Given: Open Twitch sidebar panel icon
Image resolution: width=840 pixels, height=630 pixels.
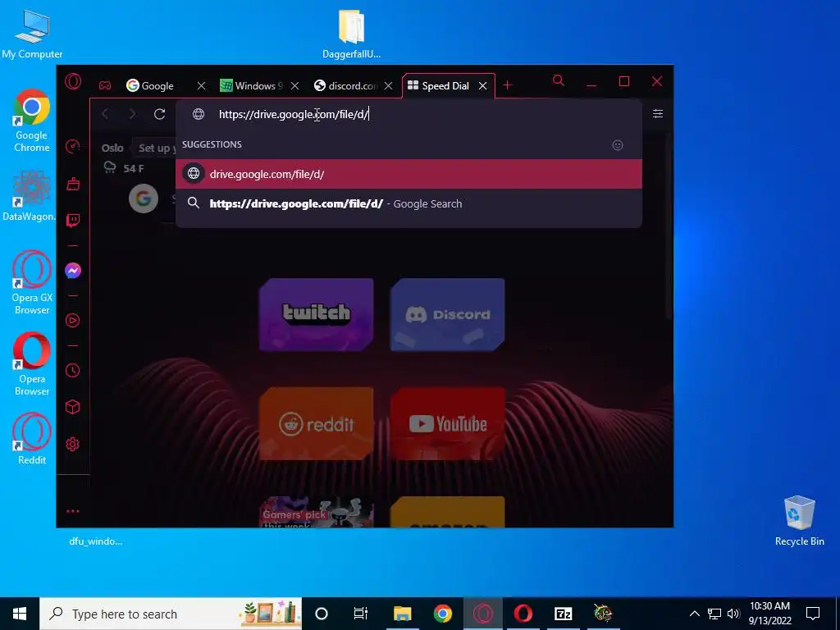Looking at the screenshot, I should 73,220.
